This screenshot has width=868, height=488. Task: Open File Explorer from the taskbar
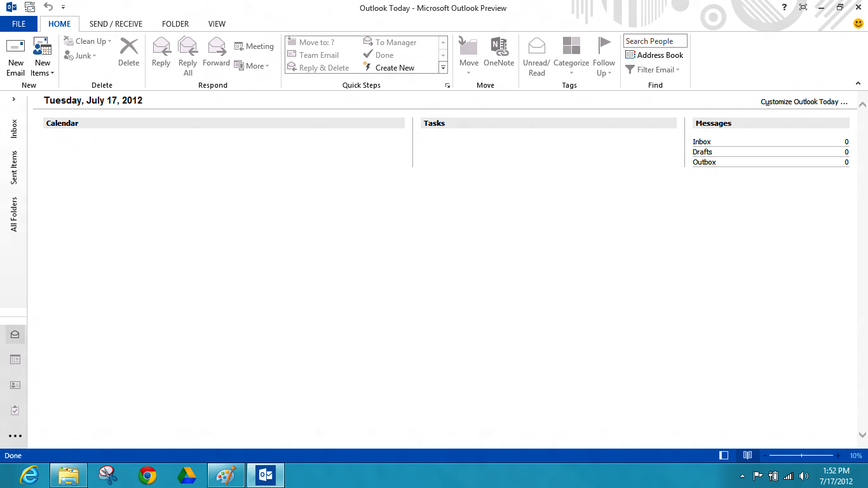click(x=69, y=475)
